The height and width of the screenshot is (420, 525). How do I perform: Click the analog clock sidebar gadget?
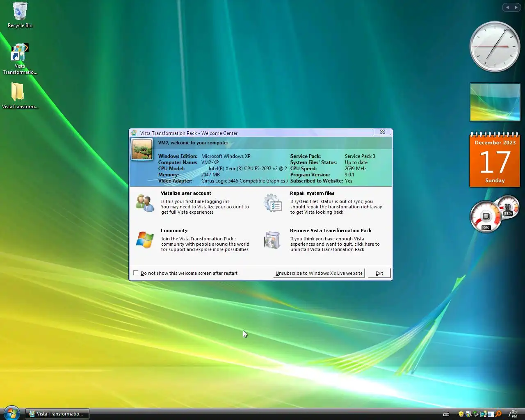click(x=495, y=47)
